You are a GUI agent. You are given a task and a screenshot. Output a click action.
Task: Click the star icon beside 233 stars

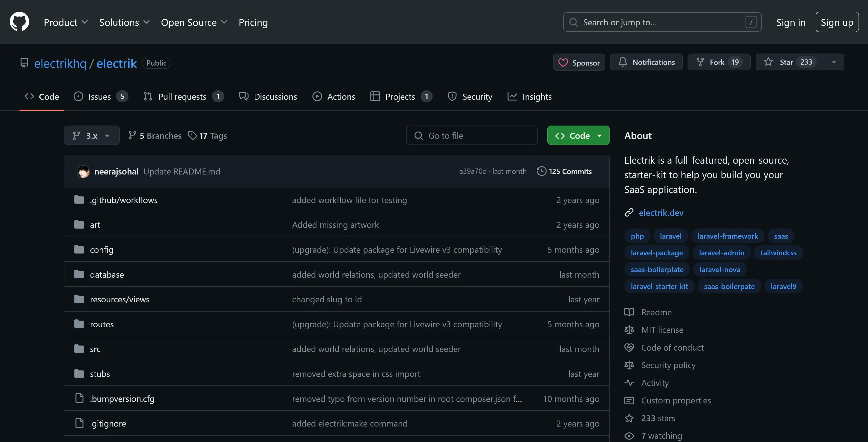pyautogui.click(x=629, y=418)
